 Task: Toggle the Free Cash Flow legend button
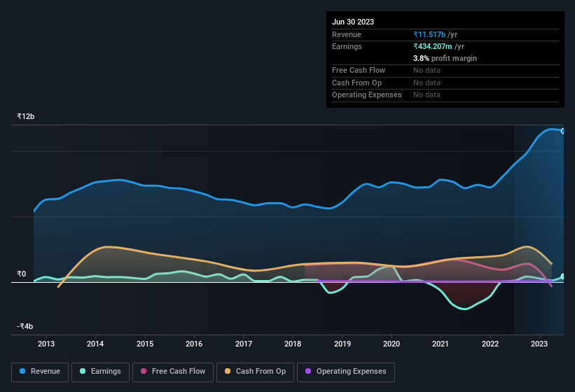pyautogui.click(x=173, y=372)
